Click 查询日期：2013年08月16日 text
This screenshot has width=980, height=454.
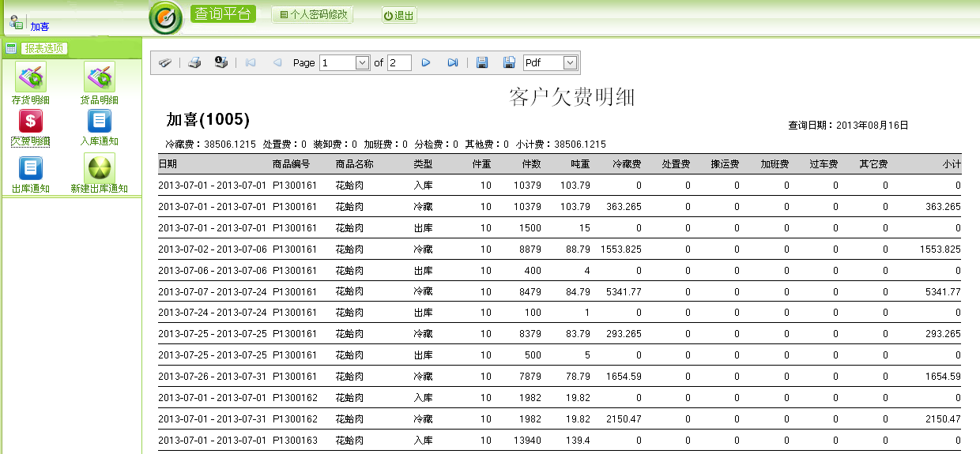(848, 126)
